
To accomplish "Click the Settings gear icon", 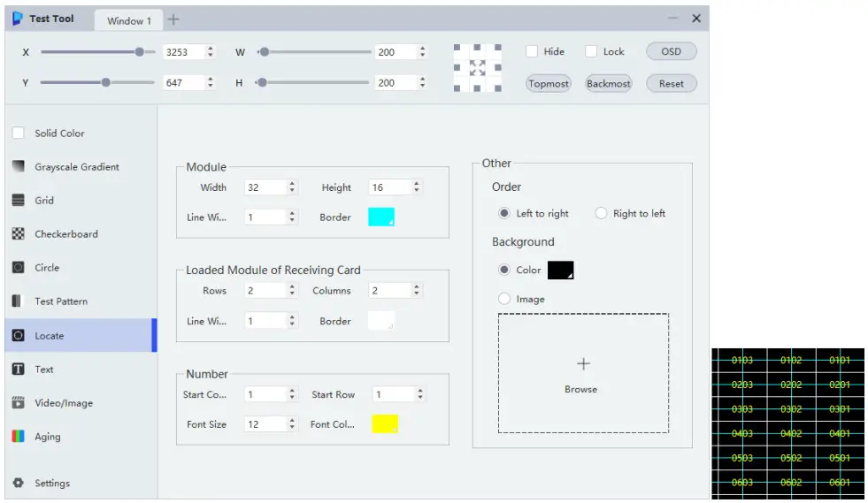I will tap(19, 483).
